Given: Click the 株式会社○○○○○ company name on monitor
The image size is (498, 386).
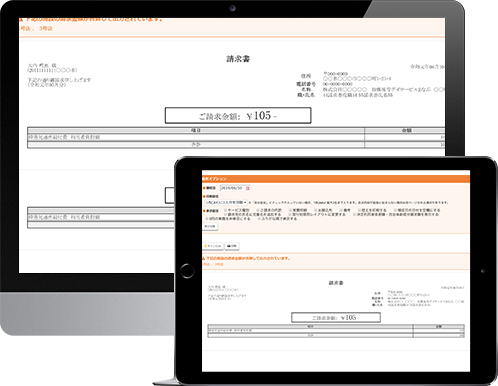Looking at the screenshot, I should click(345, 90).
